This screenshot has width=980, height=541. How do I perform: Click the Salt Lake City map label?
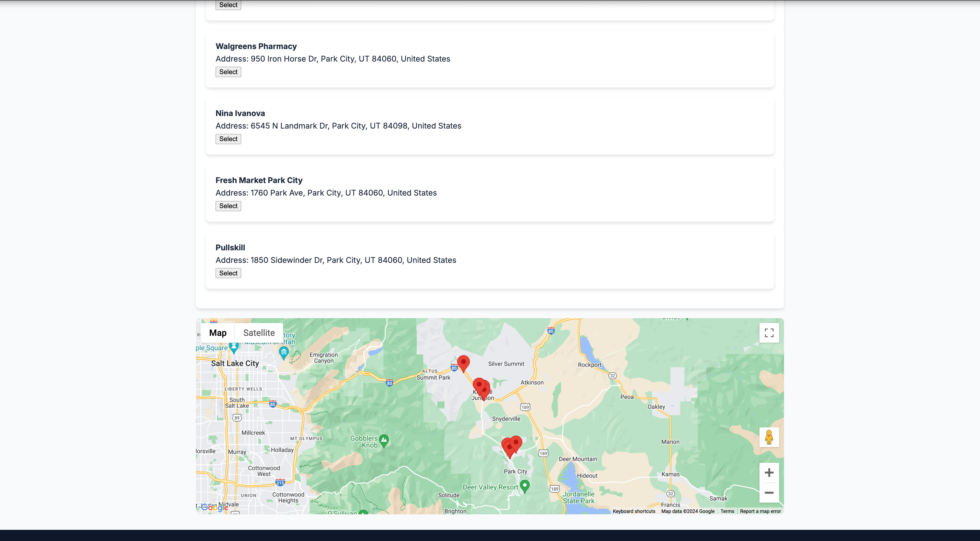pyautogui.click(x=235, y=363)
